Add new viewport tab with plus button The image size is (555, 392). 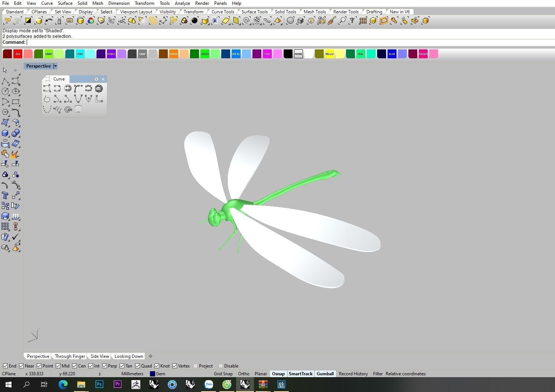pos(150,356)
